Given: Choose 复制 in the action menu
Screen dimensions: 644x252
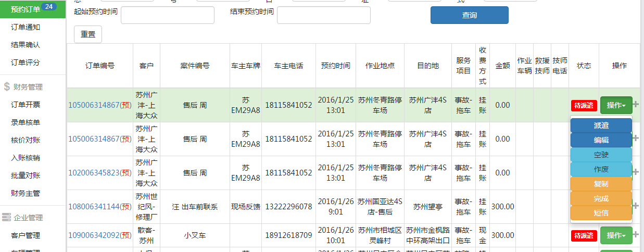Looking at the screenshot, I should tap(601, 184).
